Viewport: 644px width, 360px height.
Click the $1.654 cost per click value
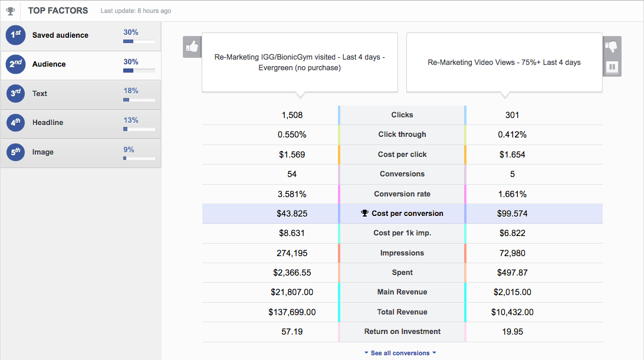pos(512,155)
